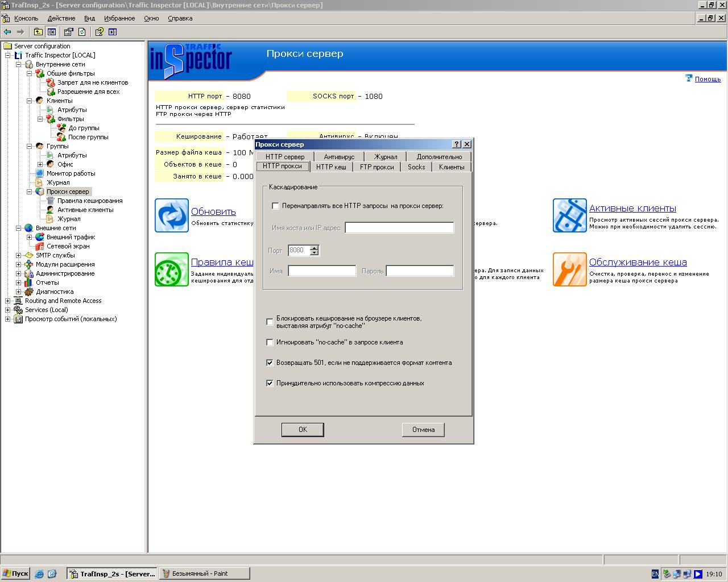
Task: Click the Имя input field
Action: pyautogui.click(x=322, y=271)
